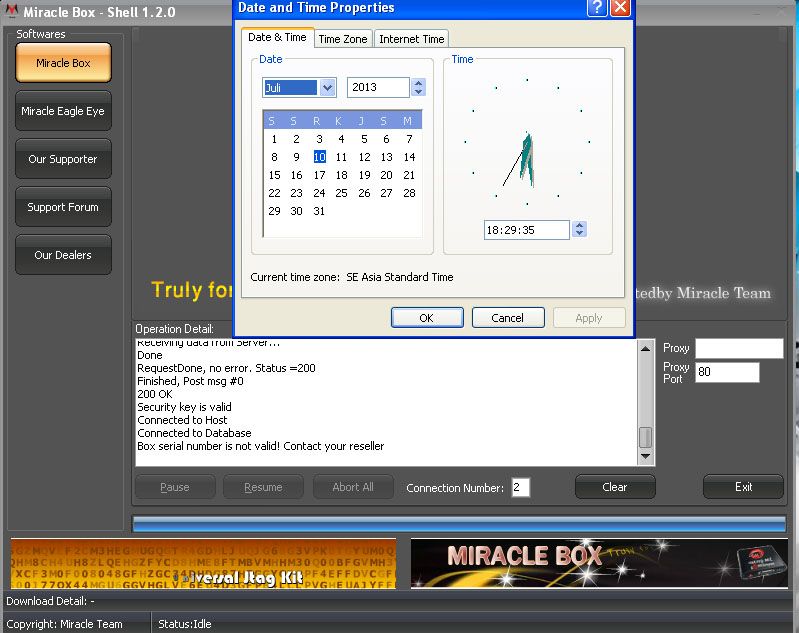Click the 'Connected to Database' log line

click(194, 433)
